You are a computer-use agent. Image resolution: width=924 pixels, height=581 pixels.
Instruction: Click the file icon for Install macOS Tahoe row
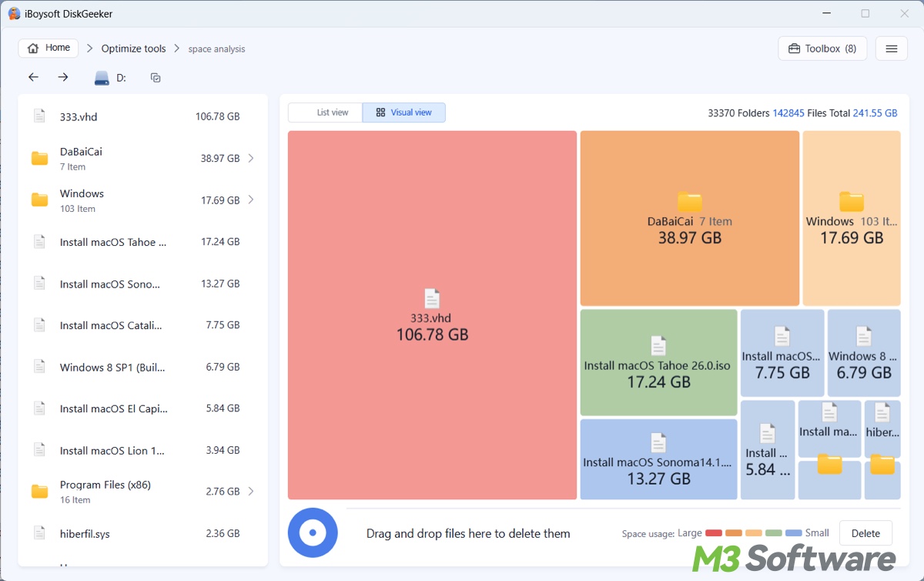(39, 241)
